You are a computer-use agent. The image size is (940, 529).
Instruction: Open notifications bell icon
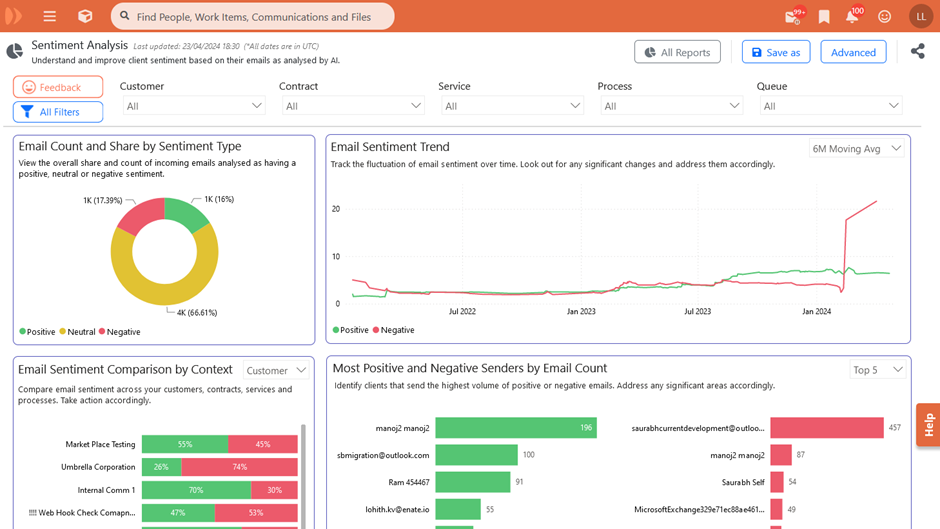(x=852, y=16)
